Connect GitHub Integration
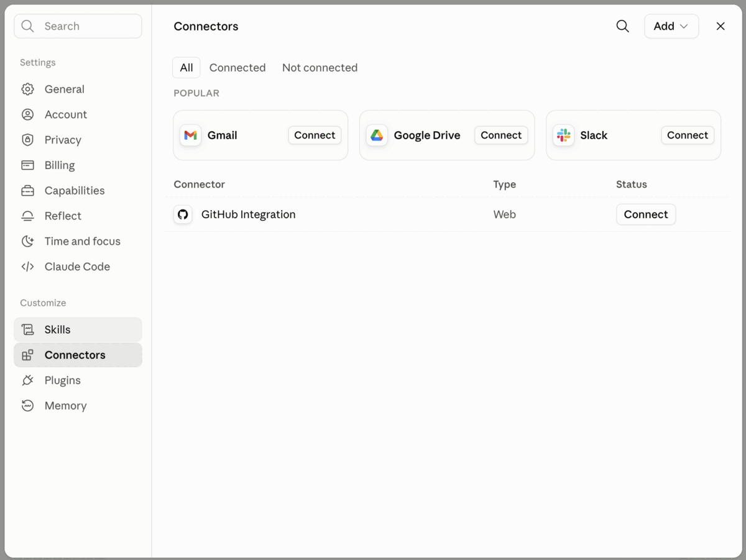 click(x=646, y=214)
